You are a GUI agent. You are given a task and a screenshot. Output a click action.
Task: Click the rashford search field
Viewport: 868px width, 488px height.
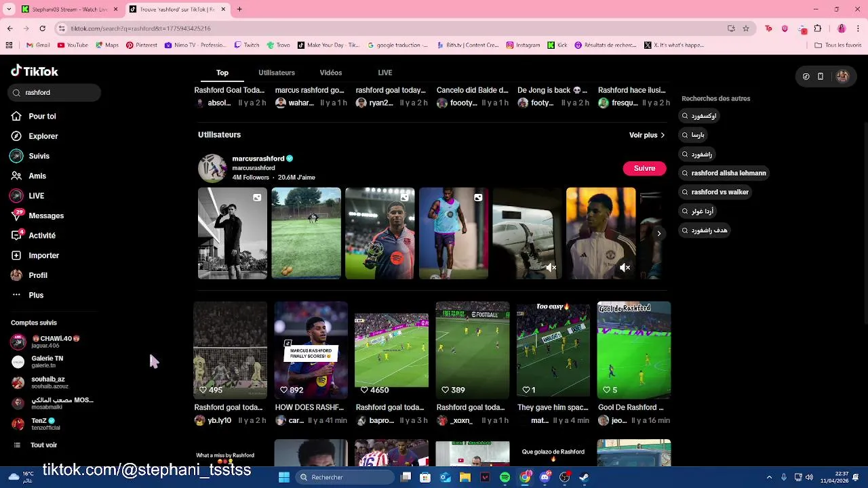[x=54, y=92]
